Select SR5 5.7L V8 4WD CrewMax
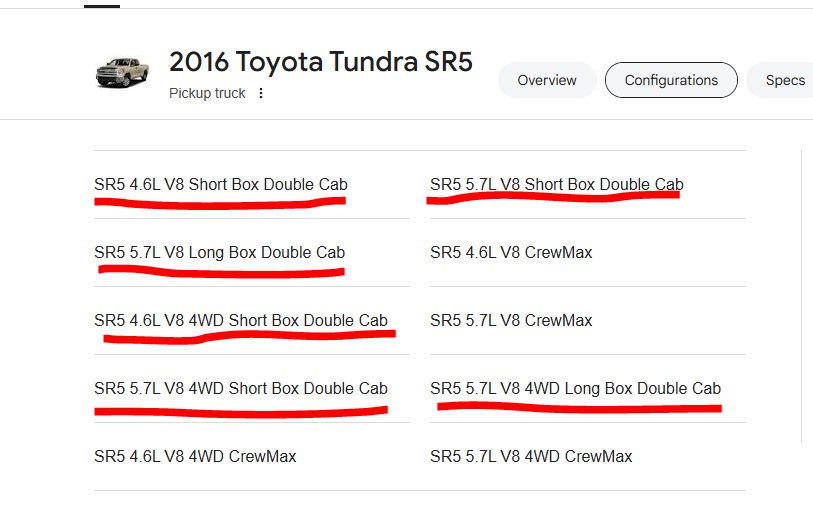The image size is (813, 510). tap(531, 456)
